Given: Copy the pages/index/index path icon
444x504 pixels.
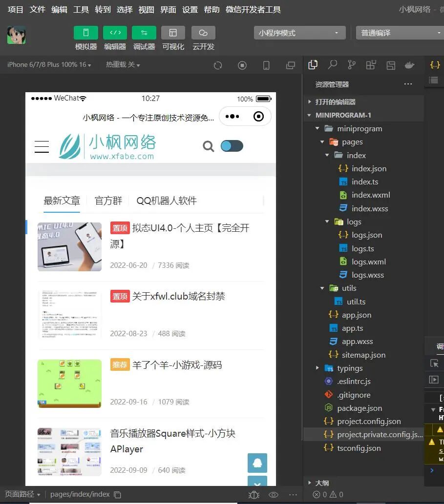Looking at the screenshot, I should (117, 495).
